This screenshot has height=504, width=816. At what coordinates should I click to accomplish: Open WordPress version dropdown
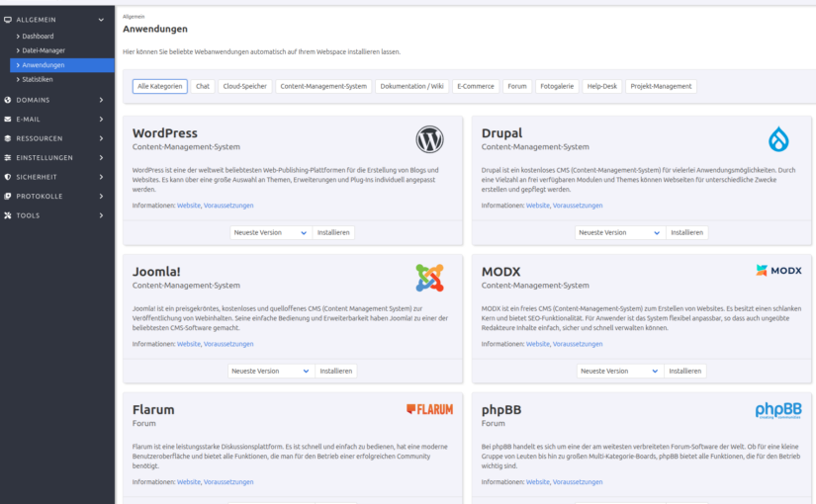[x=271, y=233]
